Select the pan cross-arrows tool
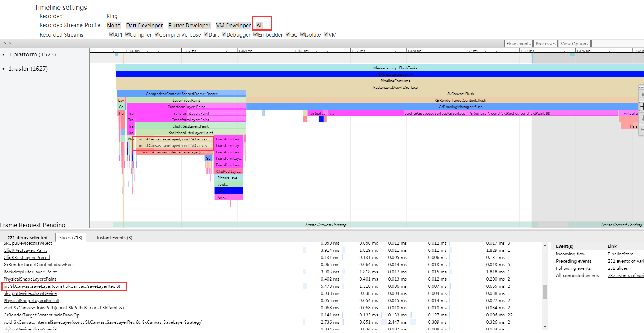 pos(642,106)
